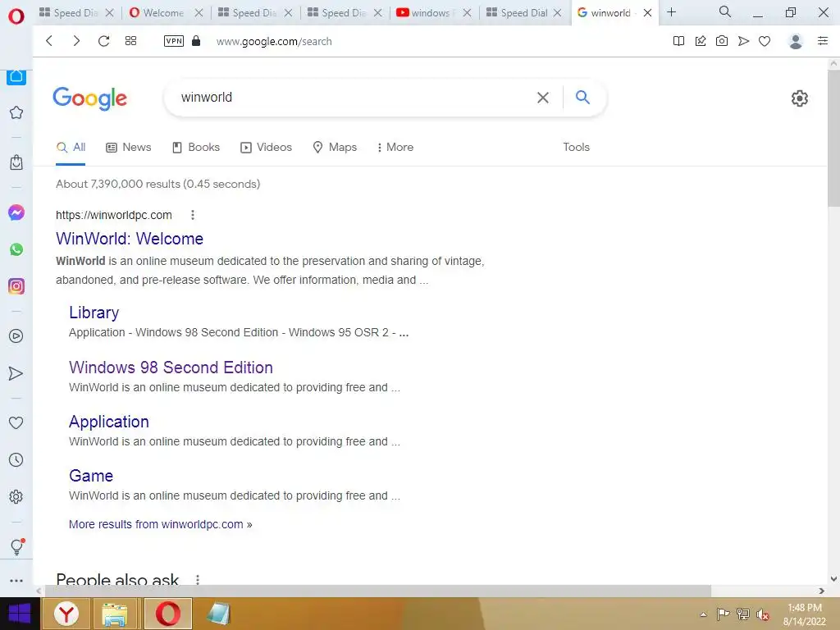Open More results from winworldpc.com
The height and width of the screenshot is (630, 840).
pyautogui.click(x=160, y=524)
